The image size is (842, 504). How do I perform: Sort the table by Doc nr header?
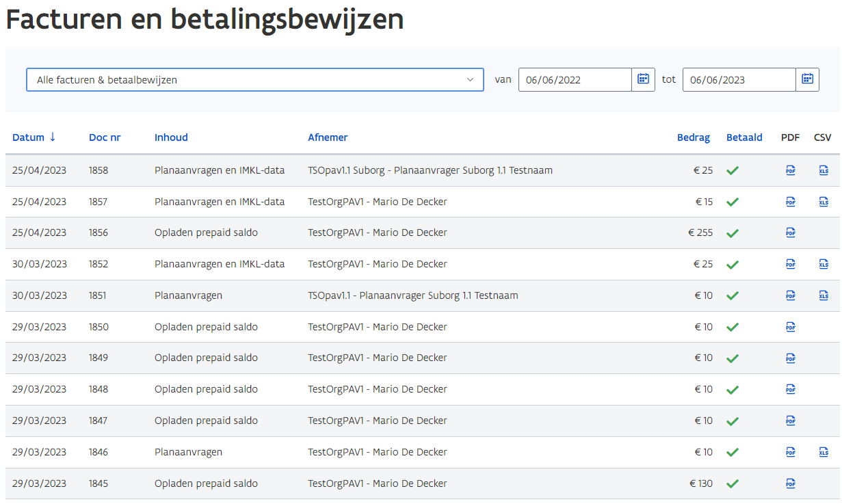pyautogui.click(x=105, y=137)
